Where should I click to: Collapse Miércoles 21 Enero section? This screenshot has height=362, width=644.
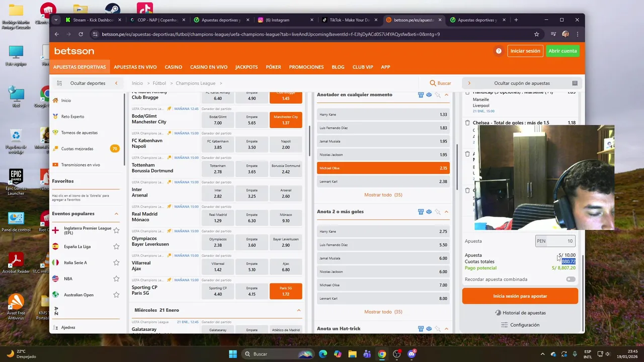298,310
